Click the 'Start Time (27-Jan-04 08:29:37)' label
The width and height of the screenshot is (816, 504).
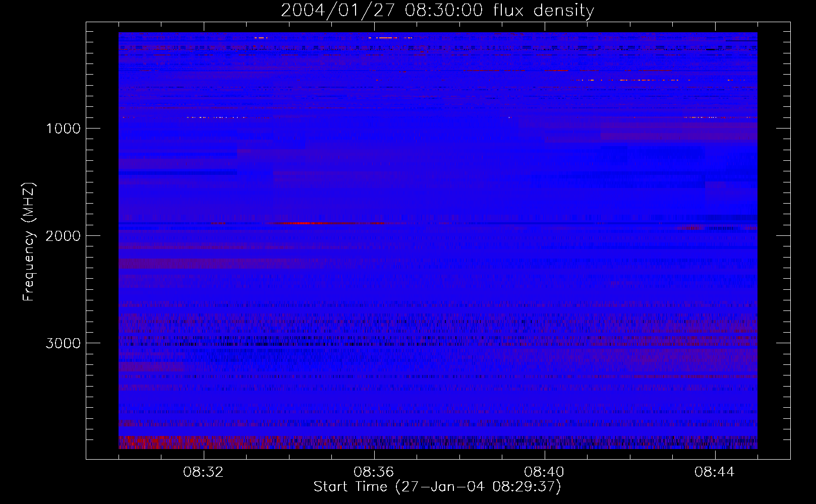(x=437, y=487)
